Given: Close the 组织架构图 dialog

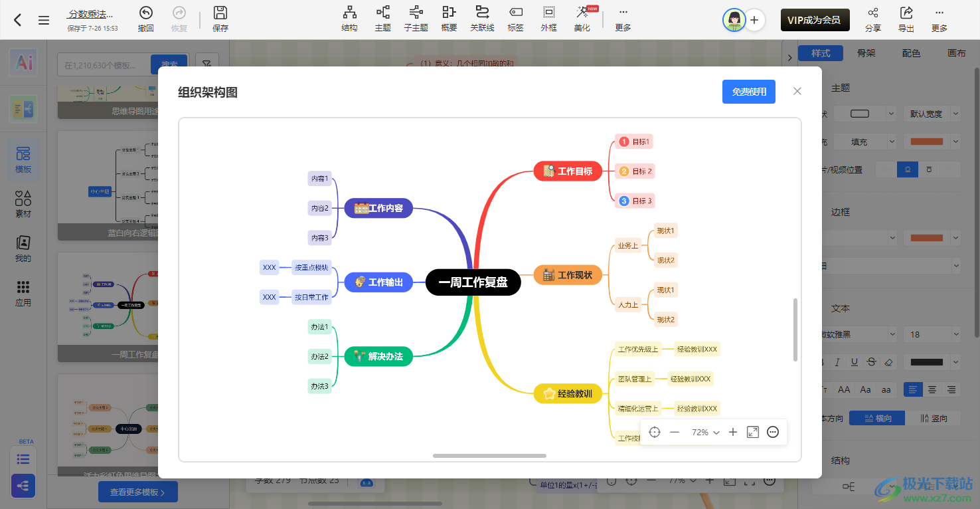Looking at the screenshot, I should coord(797,91).
